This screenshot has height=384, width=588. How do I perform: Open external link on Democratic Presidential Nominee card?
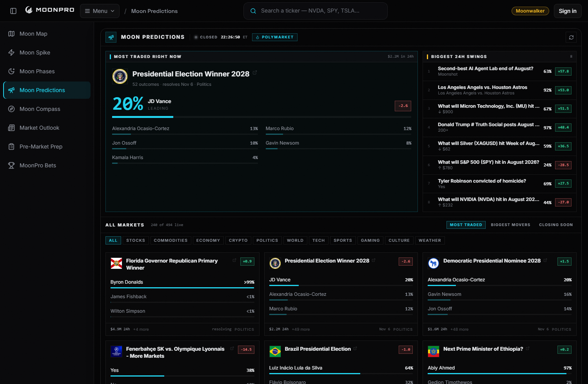545,260
